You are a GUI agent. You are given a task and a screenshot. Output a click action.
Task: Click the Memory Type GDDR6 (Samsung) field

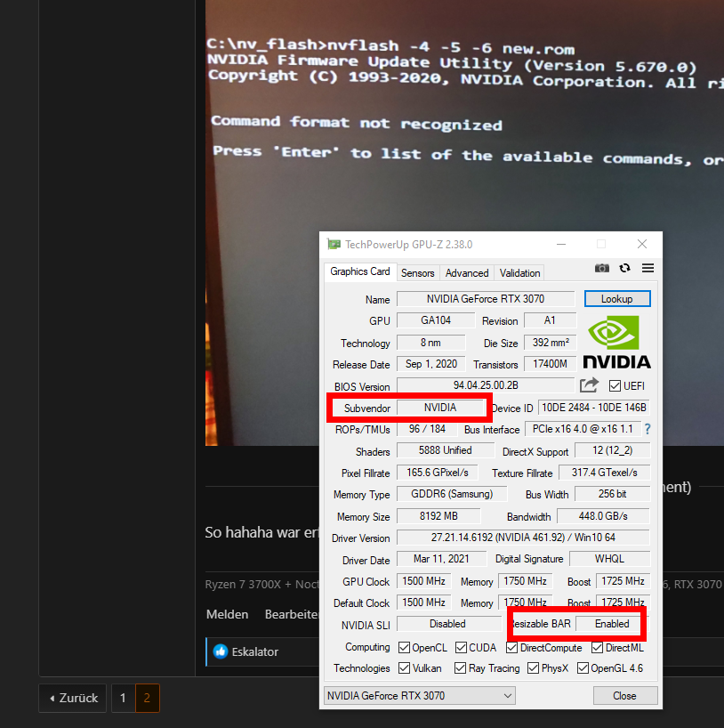pos(452,494)
